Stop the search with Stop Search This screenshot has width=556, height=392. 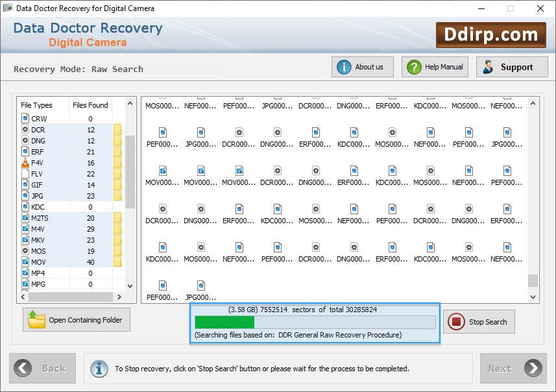[x=479, y=322]
